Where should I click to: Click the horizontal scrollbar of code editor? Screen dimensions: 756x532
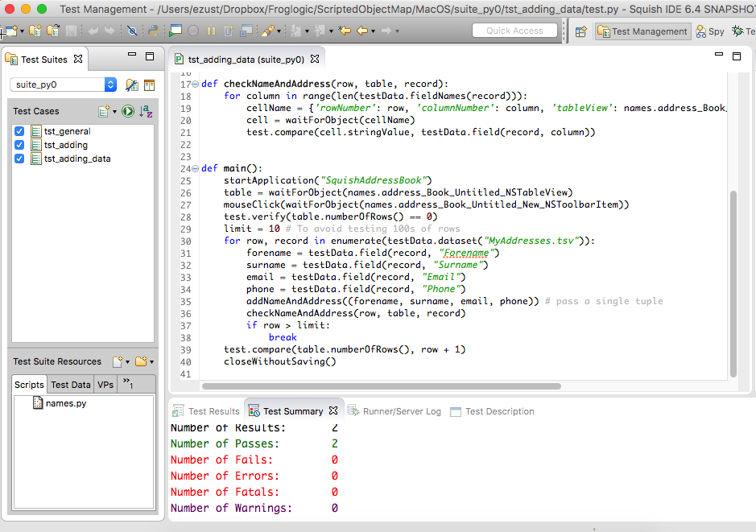coord(378,386)
